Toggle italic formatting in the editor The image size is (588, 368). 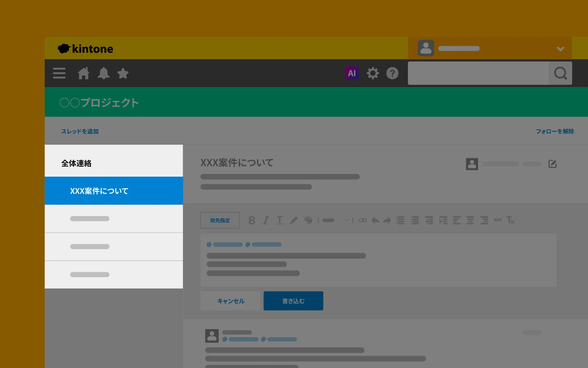point(266,220)
